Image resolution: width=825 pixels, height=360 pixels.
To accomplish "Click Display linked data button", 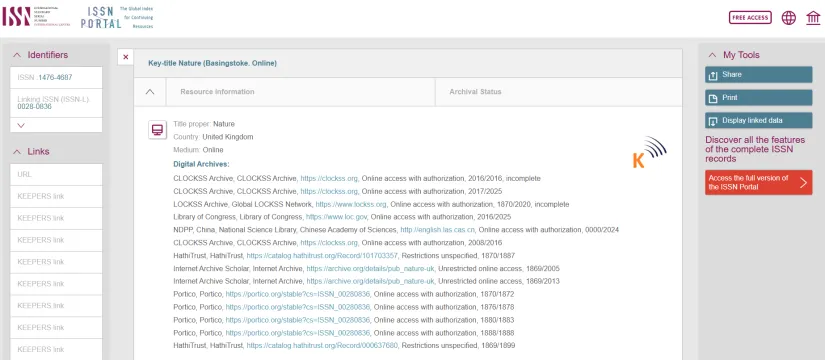I will pos(758,121).
